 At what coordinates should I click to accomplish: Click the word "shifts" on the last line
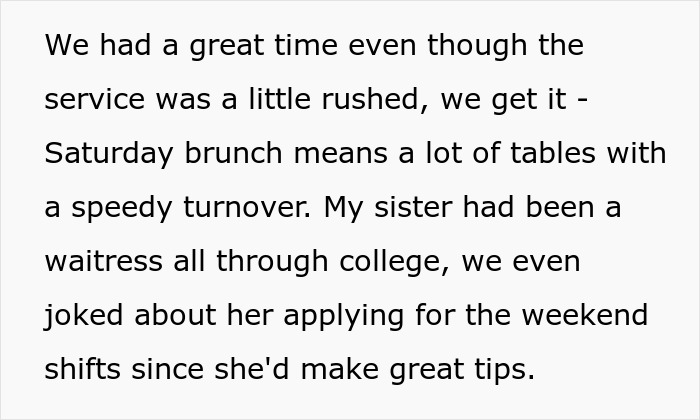tap(83, 369)
